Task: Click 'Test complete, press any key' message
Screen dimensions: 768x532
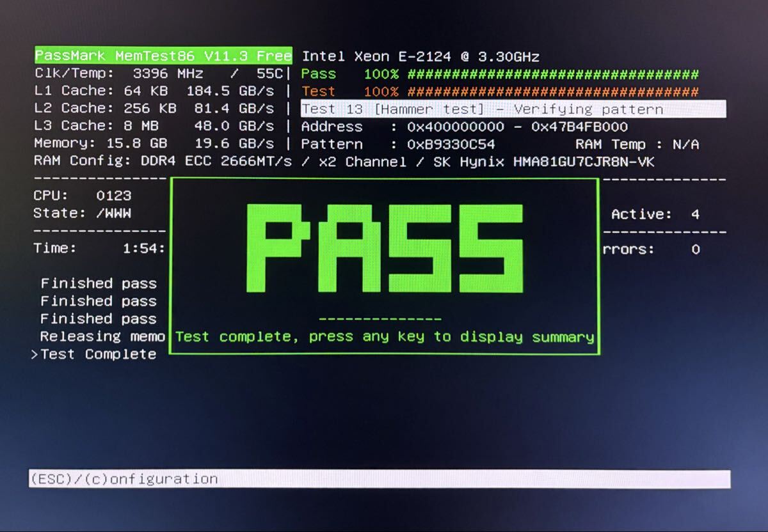Action: pos(385,336)
